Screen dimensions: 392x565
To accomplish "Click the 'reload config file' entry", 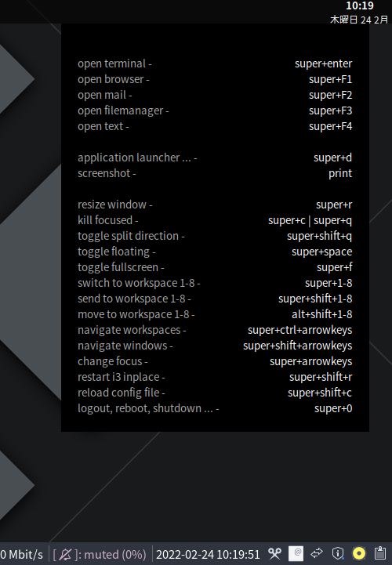I will pyautogui.click(x=122, y=393).
